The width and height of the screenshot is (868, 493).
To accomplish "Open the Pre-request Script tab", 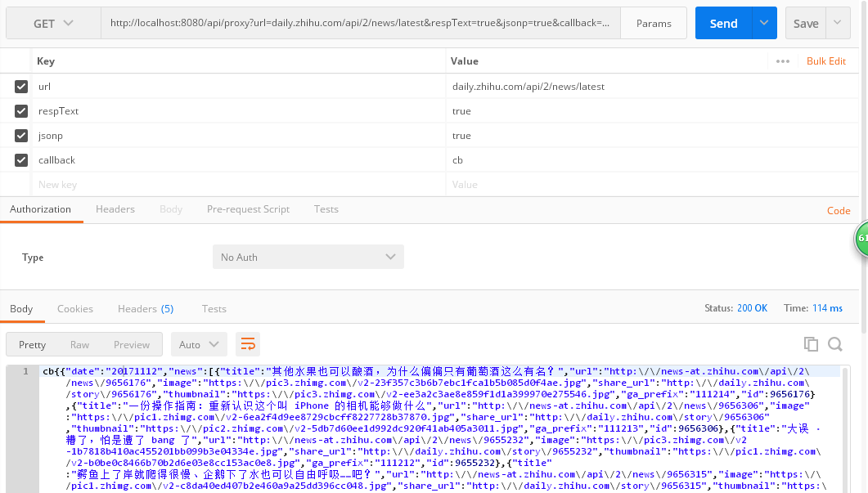I will [248, 209].
